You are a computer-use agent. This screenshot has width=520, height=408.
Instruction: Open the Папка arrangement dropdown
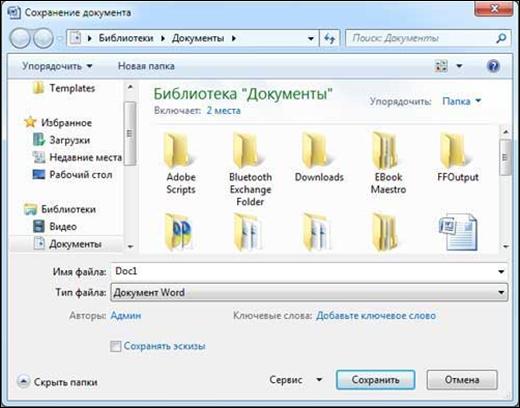(x=462, y=101)
